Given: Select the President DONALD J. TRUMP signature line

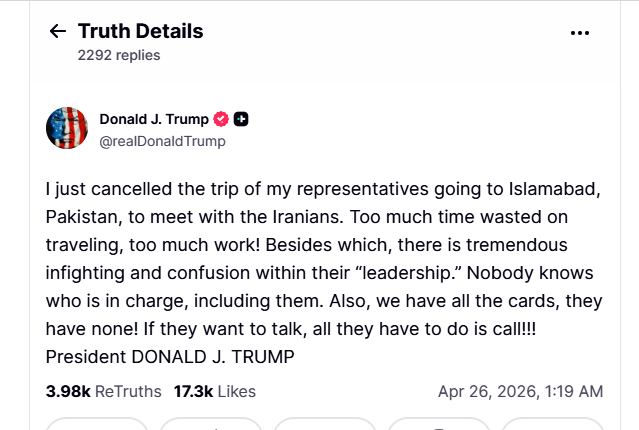Looking at the screenshot, I should (x=170, y=357).
